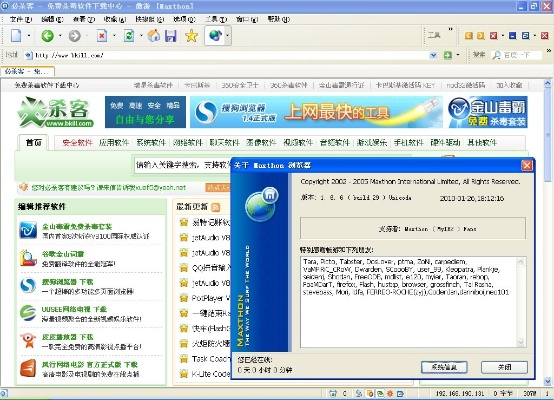Select the 必杀客 browser tab
554x400 pixels.
pyautogui.click(x=28, y=71)
